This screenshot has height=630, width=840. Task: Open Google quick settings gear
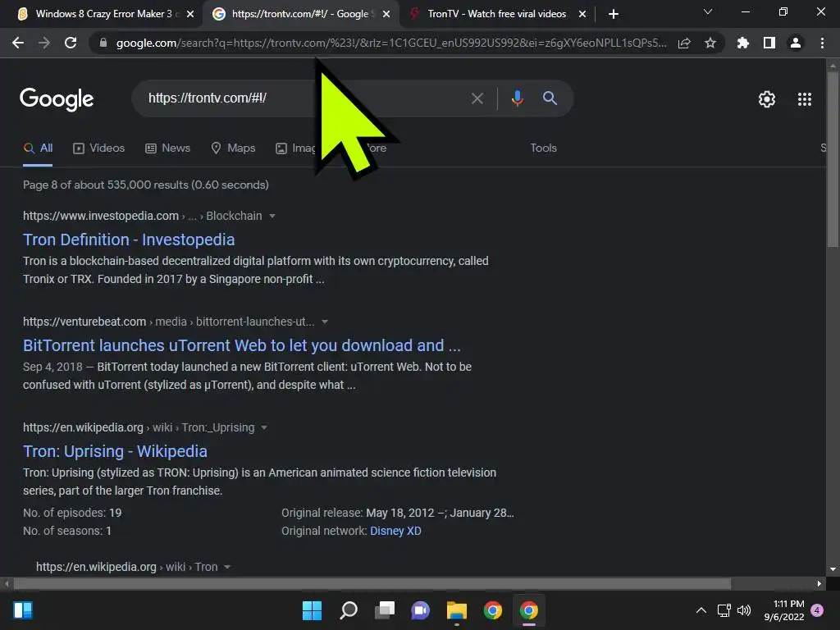pos(767,99)
